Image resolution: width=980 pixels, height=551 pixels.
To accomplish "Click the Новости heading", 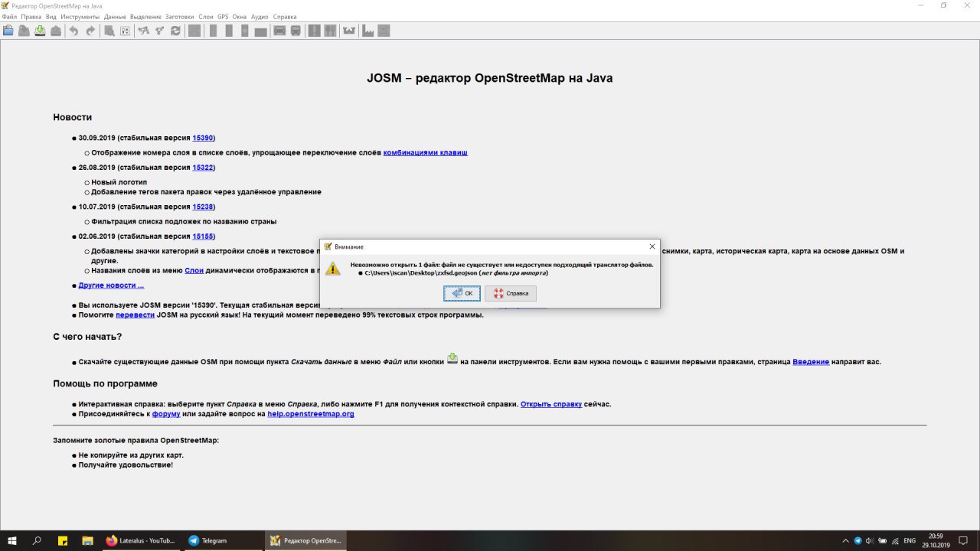I will click(x=73, y=117).
